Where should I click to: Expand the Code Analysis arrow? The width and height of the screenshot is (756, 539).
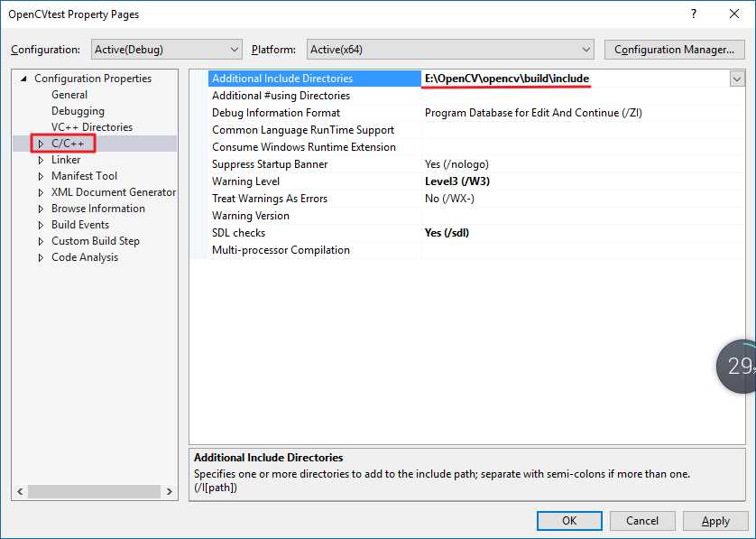pyautogui.click(x=41, y=257)
